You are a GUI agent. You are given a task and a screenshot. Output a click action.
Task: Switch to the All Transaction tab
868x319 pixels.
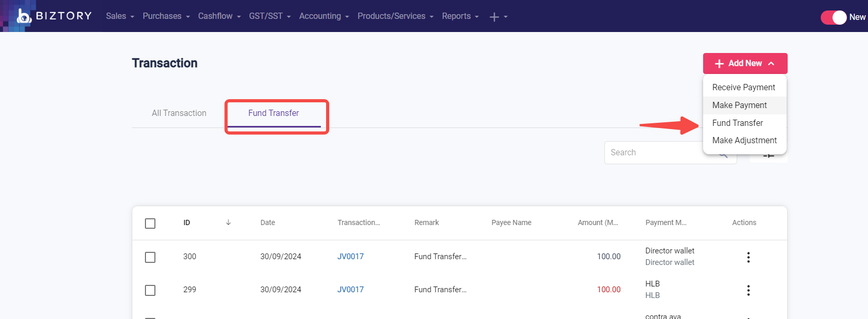click(179, 113)
